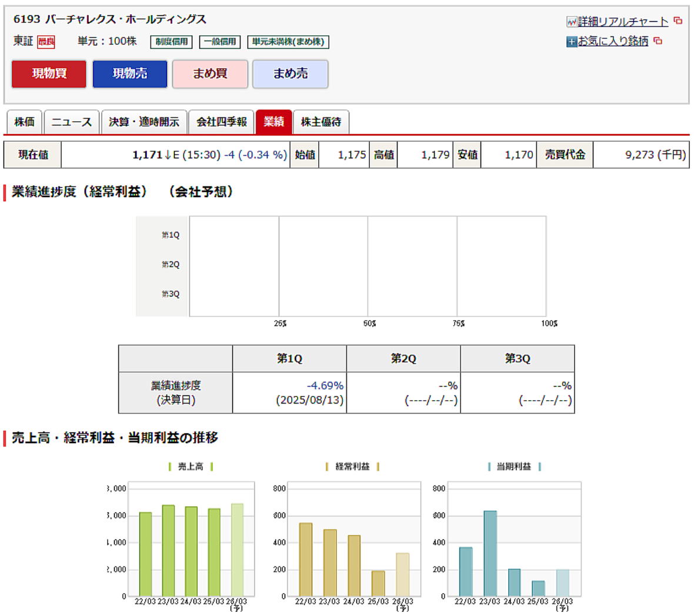Click the 単元未満株(まめ株) tag
Screen dimensions: 694x616
coord(288,42)
